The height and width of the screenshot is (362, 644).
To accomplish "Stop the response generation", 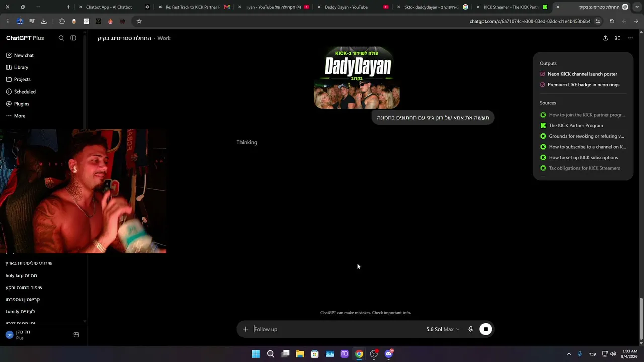I will point(486,329).
